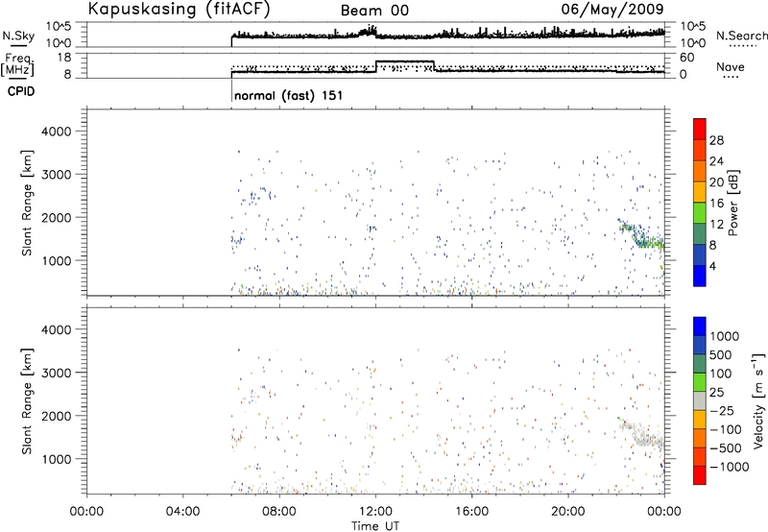Screen dimensions: 768x532
Task: Click the "20" Power colorbar tick label
Action: [x=716, y=182]
